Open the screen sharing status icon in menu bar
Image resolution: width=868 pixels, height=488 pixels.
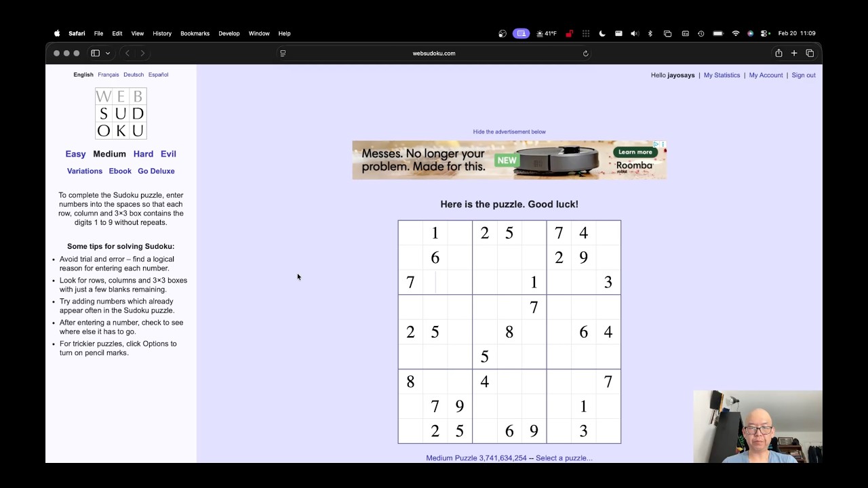(521, 33)
